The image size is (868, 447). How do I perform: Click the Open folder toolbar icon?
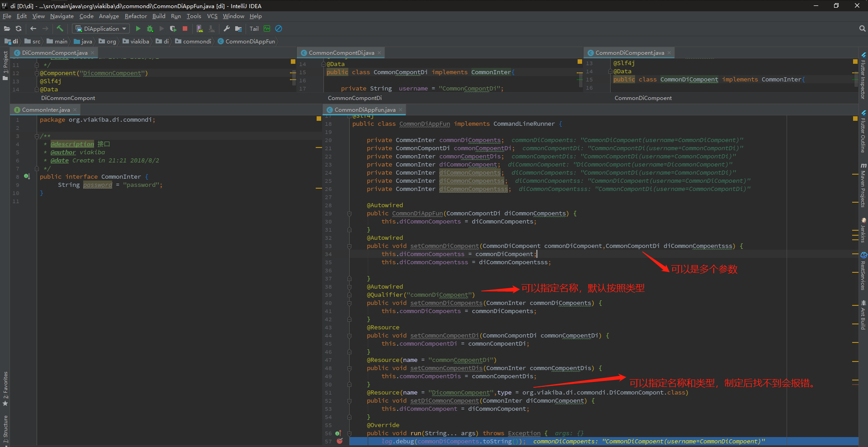point(7,29)
